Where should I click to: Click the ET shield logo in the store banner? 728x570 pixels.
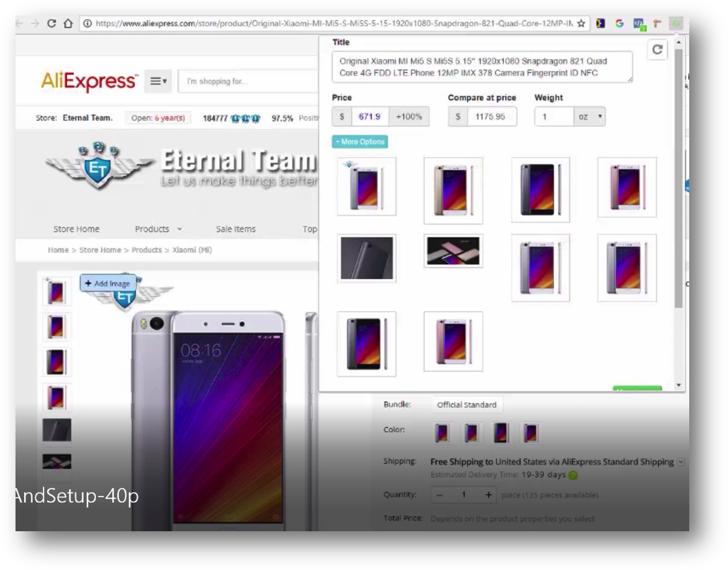coord(98,166)
